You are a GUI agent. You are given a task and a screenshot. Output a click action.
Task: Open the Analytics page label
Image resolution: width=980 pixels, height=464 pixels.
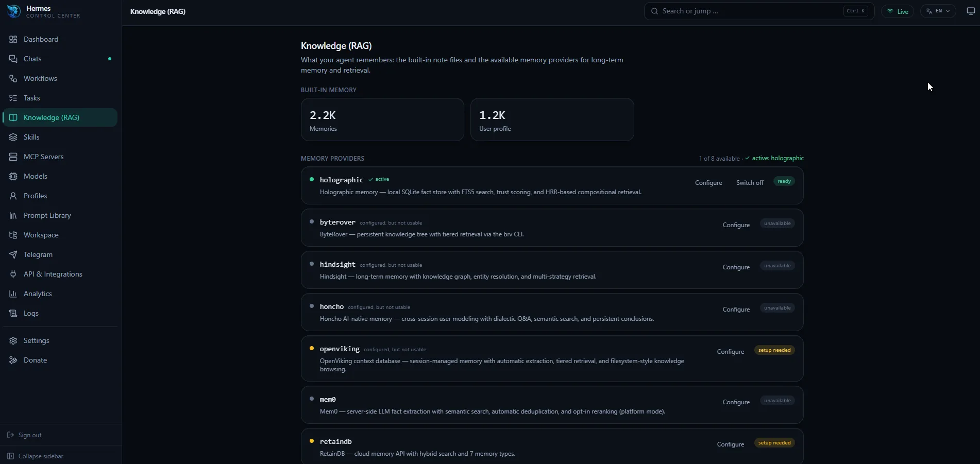pos(38,294)
